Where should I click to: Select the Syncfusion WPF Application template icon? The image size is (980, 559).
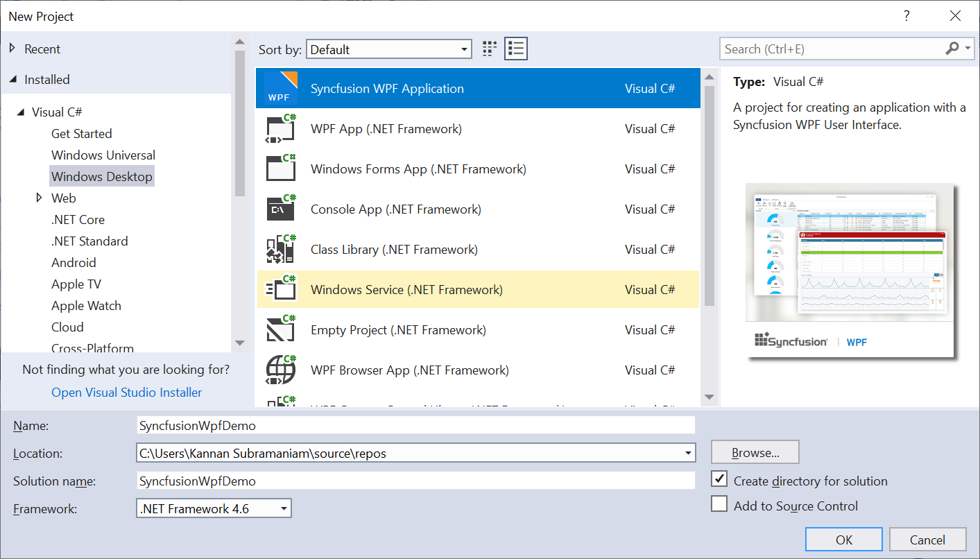pos(281,88)
